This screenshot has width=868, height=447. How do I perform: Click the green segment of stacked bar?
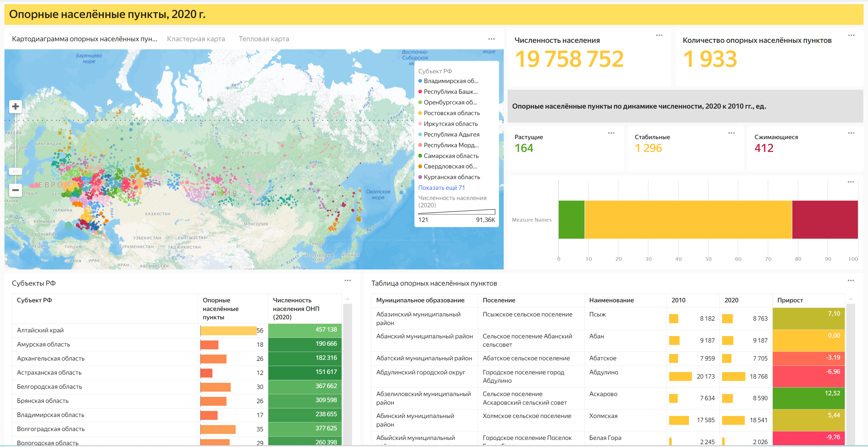click(x=572, y=220)
